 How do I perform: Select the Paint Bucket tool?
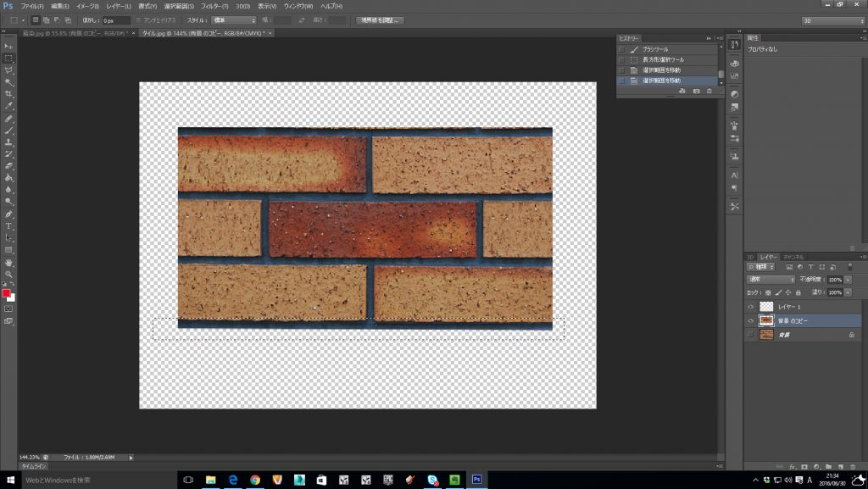[x=9, y=178]
